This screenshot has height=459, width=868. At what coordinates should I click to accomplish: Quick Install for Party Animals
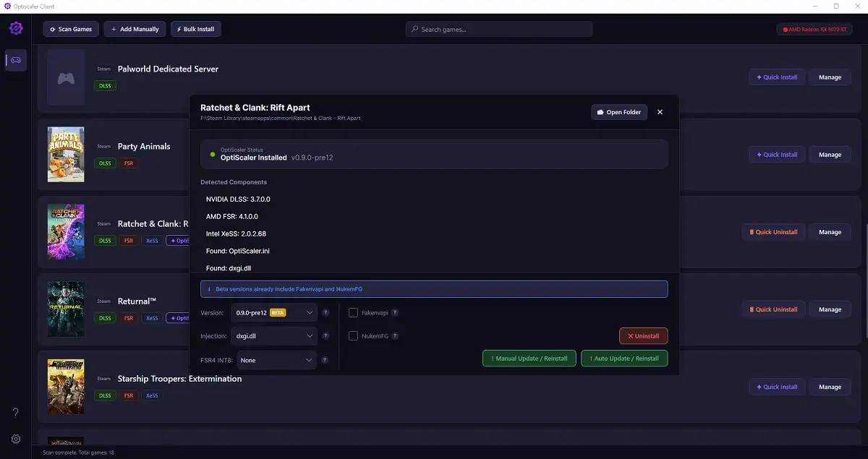point(777,155)
